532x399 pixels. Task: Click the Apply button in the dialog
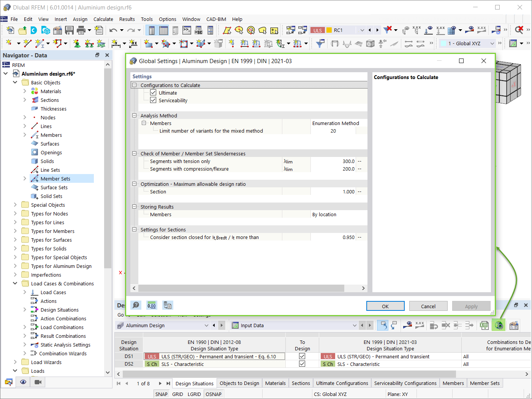click(471, 306)
